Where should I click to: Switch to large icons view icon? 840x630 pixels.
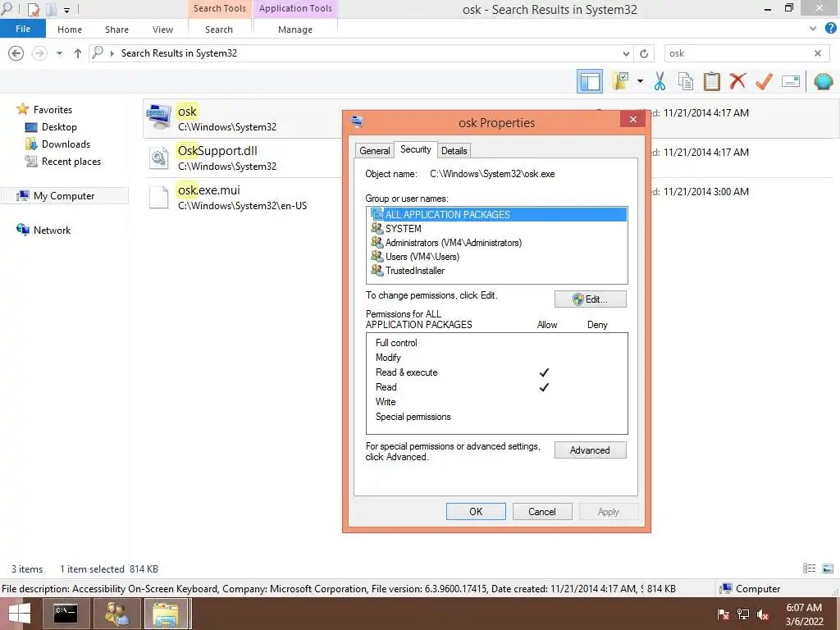pos(828,568)
